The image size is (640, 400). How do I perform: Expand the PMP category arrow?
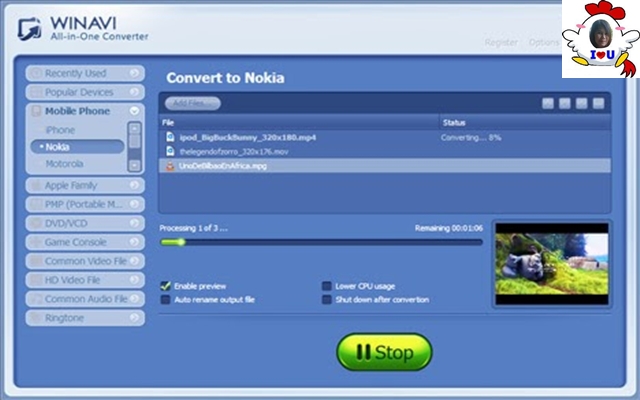[x=134, y=204]
